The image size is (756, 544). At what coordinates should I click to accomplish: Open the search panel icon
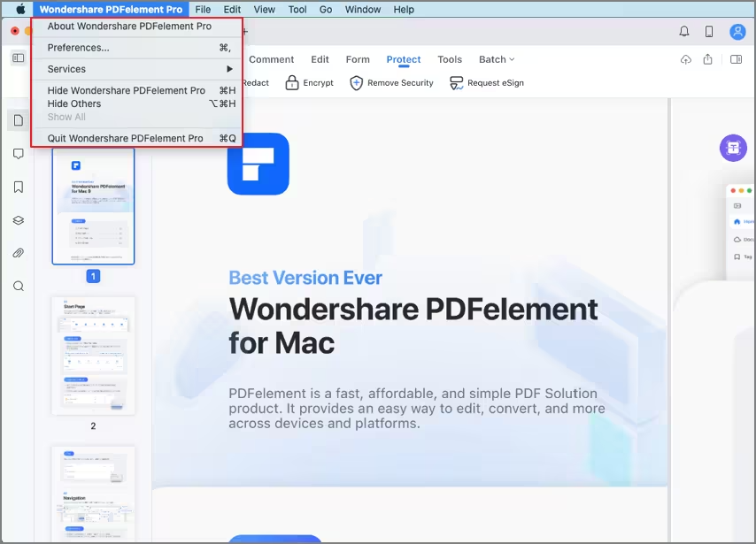[19, 287]
